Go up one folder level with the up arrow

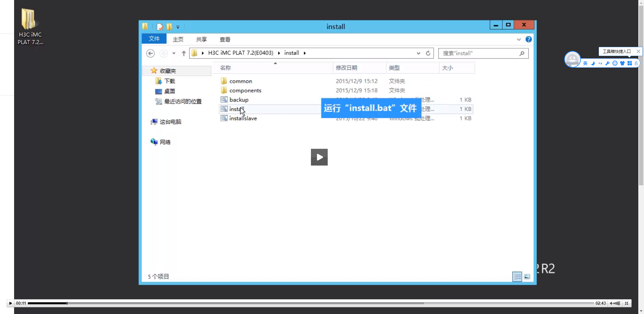pyautogui.click(x=184, y=53)
